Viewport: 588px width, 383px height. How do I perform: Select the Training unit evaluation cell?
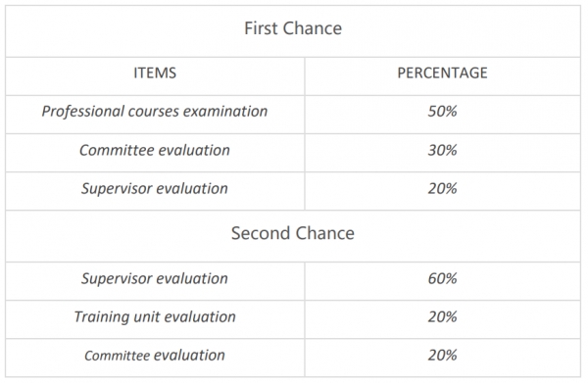pos(155,317)
